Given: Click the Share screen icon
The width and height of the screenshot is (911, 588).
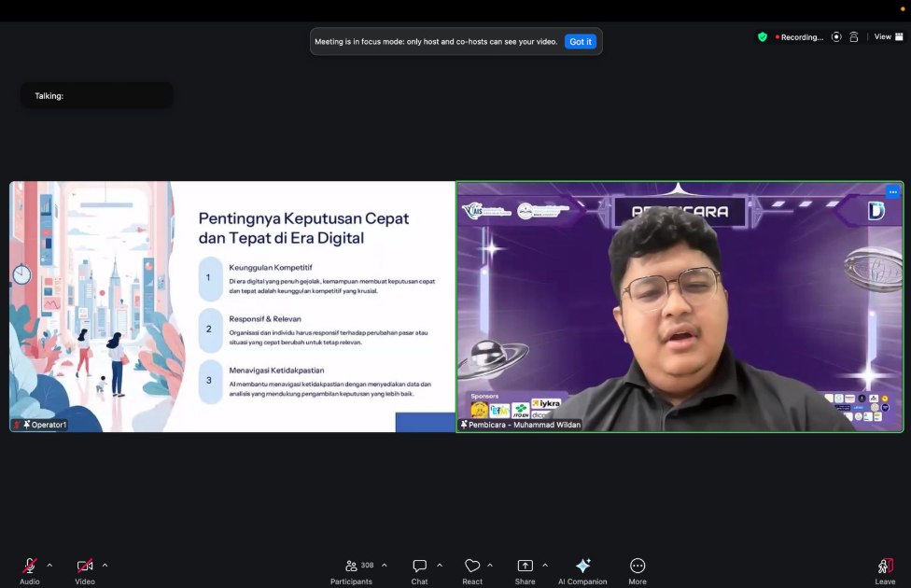Looking at the screenshot, I should click(526, 567).
